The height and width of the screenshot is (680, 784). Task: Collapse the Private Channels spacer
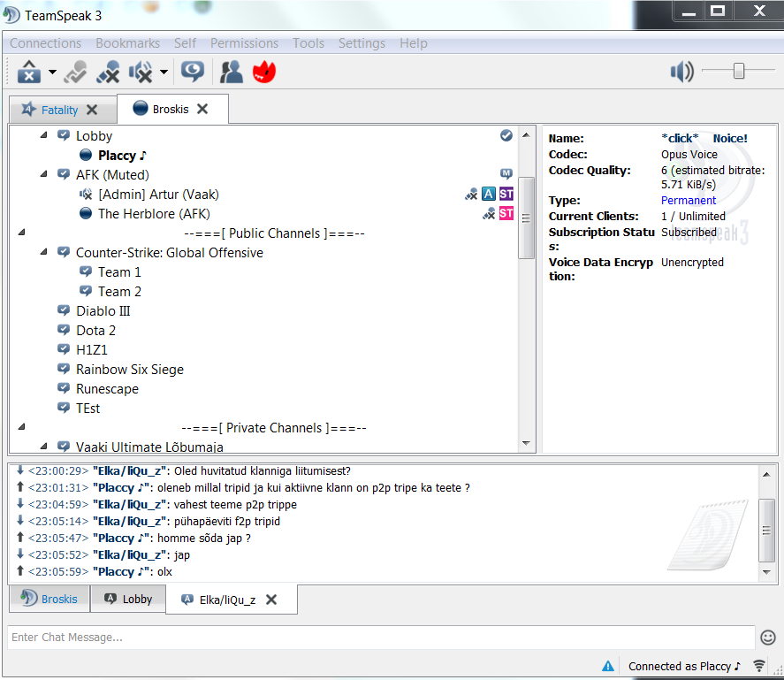[x=21, y=427]
